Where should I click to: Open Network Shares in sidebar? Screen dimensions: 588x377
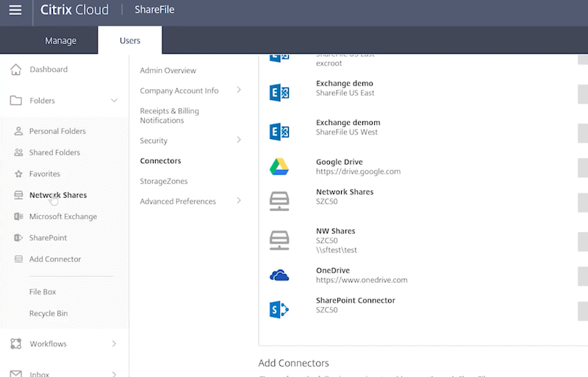click(x=58, y=195)
